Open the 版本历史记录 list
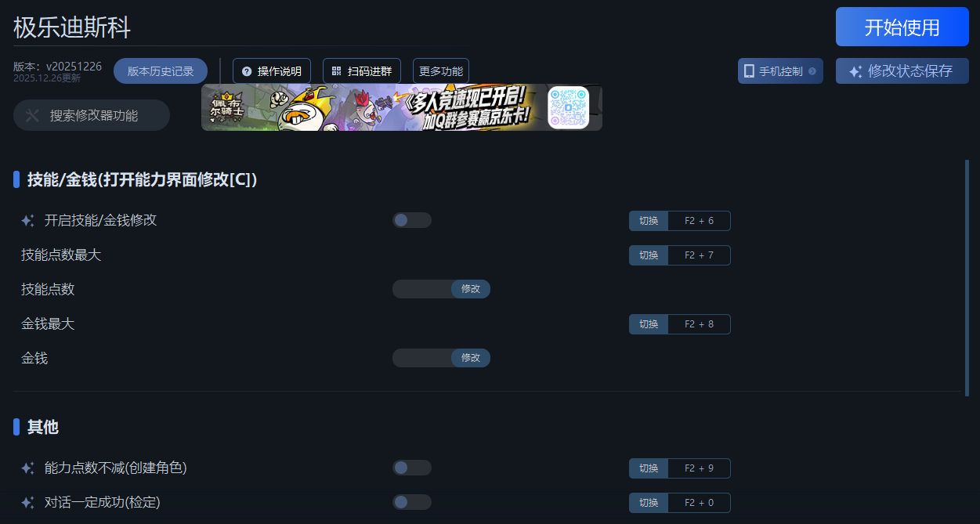The width and height of the screenshot is (980, 524). click(161, 71)
